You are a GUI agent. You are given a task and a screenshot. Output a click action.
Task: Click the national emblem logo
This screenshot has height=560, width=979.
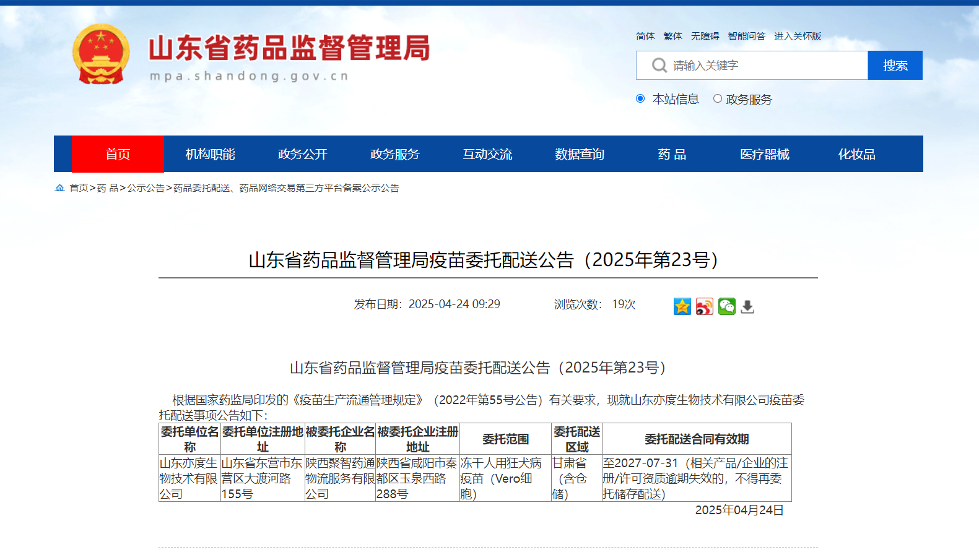tap(101, 54)
